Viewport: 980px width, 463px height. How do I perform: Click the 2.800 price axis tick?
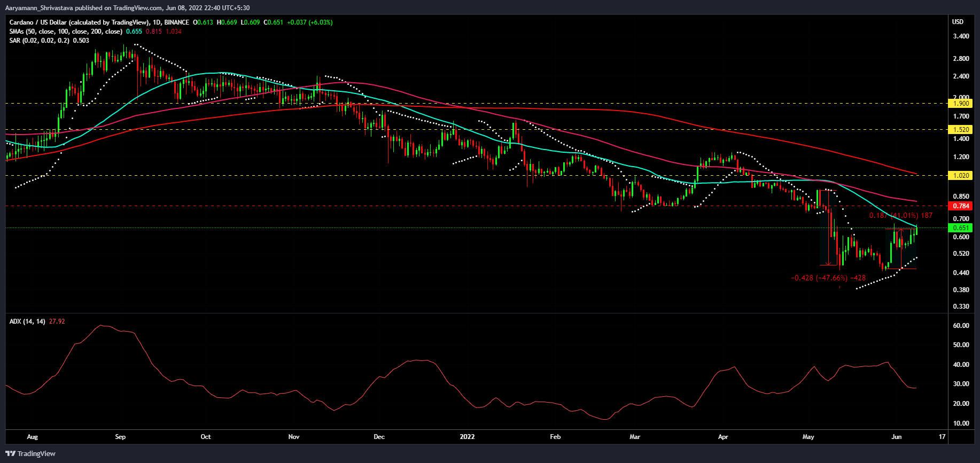point(961,59)
